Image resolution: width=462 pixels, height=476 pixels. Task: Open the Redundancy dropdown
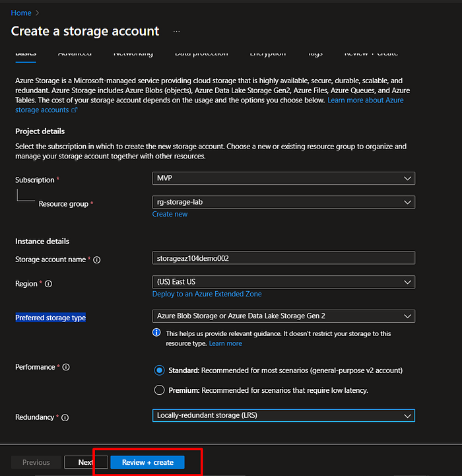click(283, 415)
